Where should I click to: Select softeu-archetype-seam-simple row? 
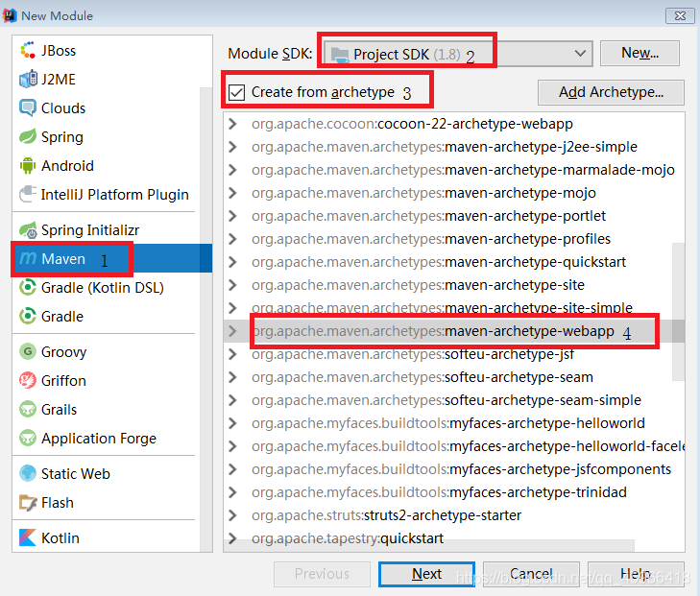[453, 400]
